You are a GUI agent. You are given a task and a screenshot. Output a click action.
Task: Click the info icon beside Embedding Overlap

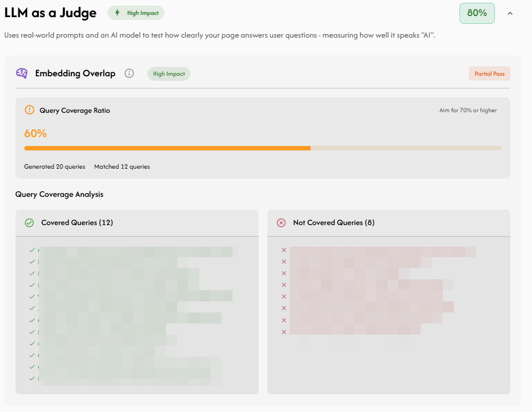[129, 74]
